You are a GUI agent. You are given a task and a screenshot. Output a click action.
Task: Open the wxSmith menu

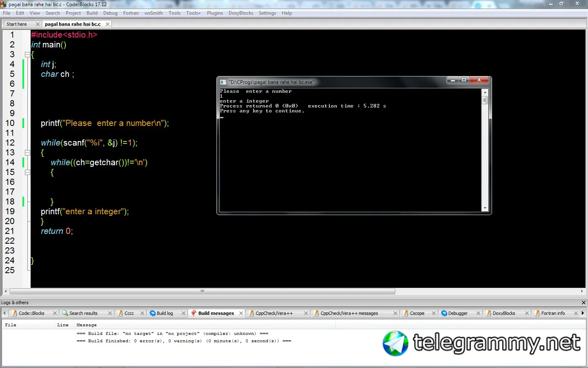point(154,13)
